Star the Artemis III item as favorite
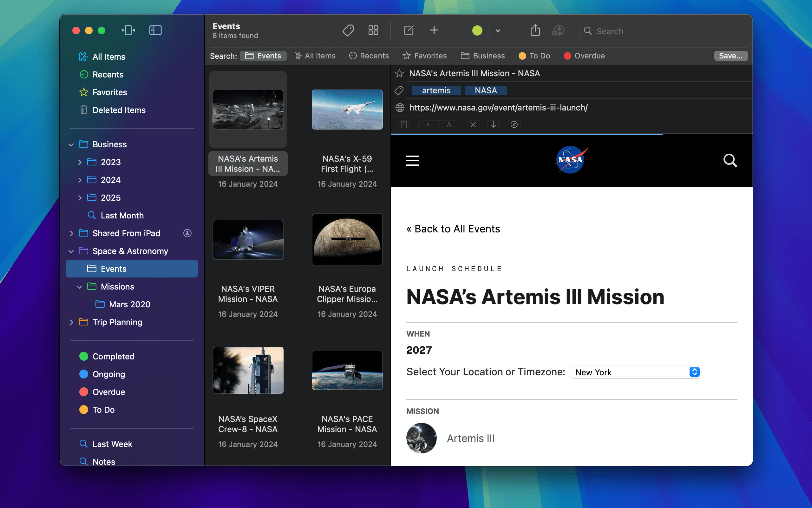The height and width of the screenshot is (508, 812). (x=399, y=73)
